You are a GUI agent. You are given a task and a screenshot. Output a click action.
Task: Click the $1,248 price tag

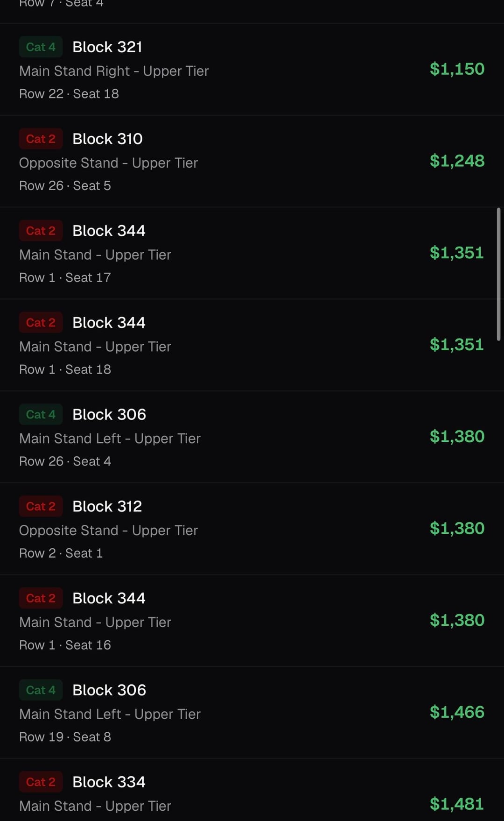pyautogui.click(x=457, y=161)
